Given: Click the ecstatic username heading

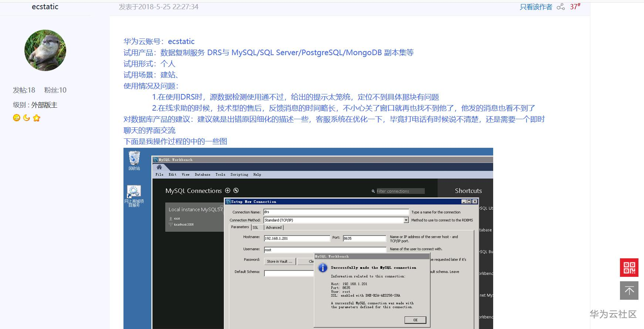Looking at the screenshot, I should pos(45,7).
